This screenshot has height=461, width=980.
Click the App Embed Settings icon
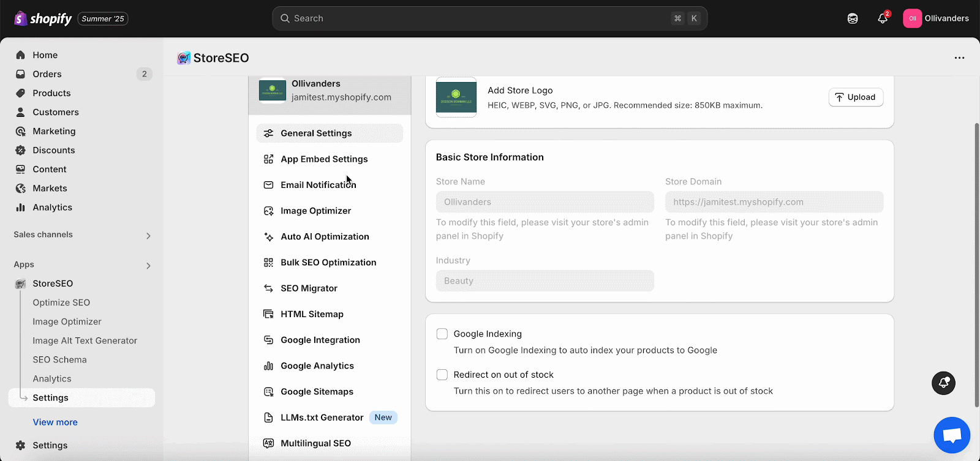click(268, 159)
